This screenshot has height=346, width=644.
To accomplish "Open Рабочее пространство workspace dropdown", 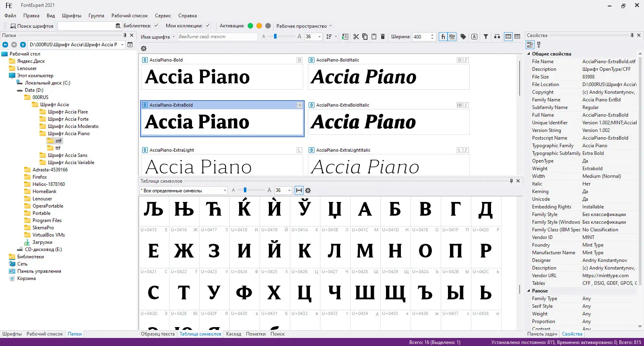I will tap(304, 26).
